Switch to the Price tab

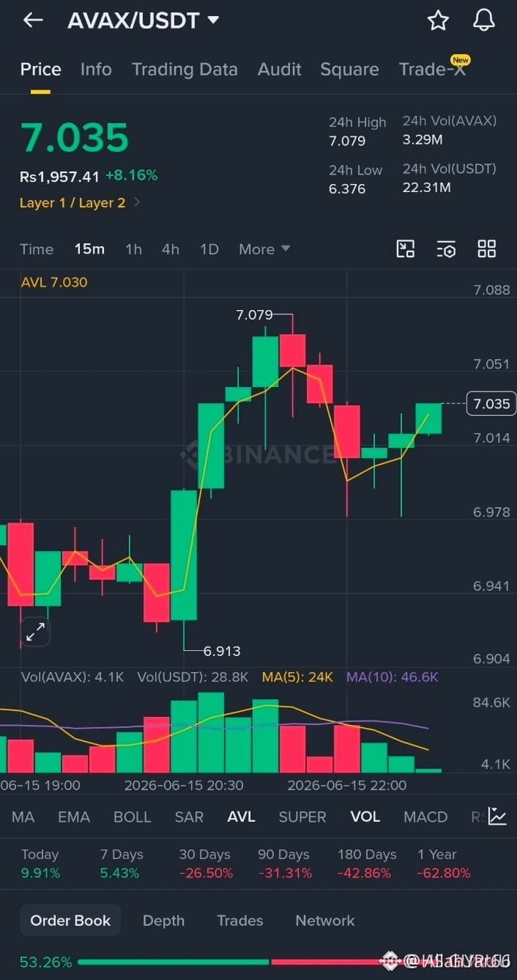point(40,70)
